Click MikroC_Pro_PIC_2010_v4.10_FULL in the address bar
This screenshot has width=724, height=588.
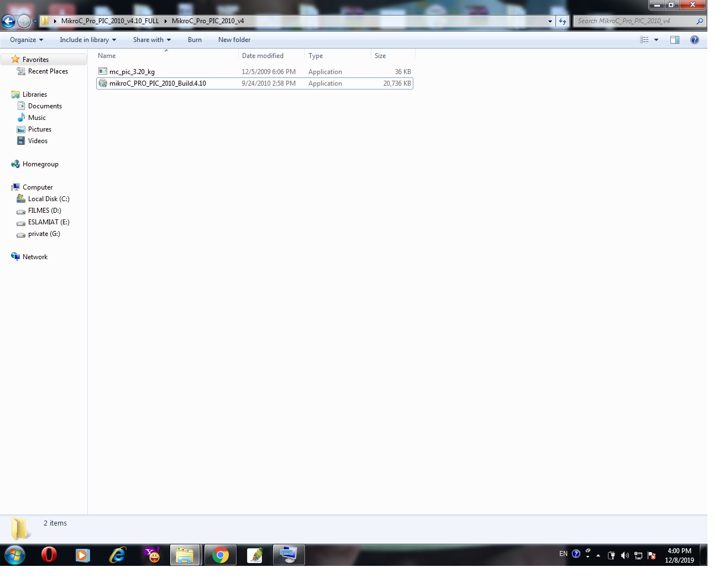pyautogui.click(x=110, y=21)
